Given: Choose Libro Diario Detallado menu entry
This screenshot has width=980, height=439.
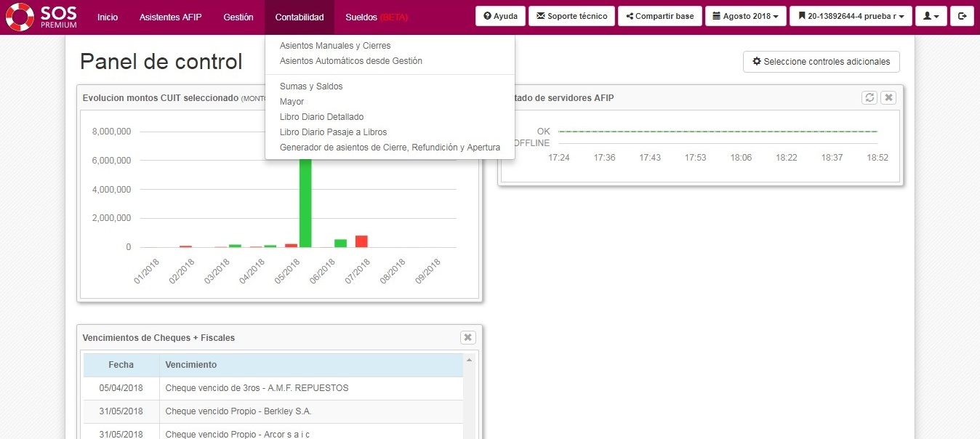Looking at the screenshot, I should (x=321, y=117).
